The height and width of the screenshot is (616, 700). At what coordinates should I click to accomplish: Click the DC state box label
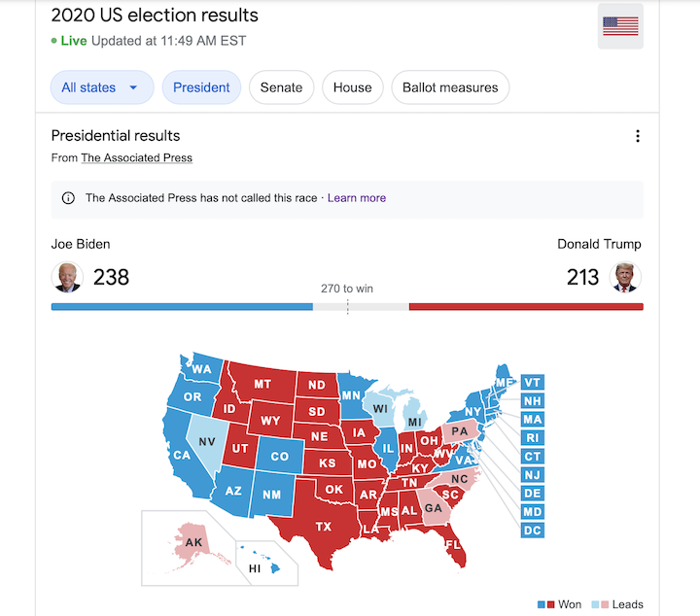(x=533, y=530)
